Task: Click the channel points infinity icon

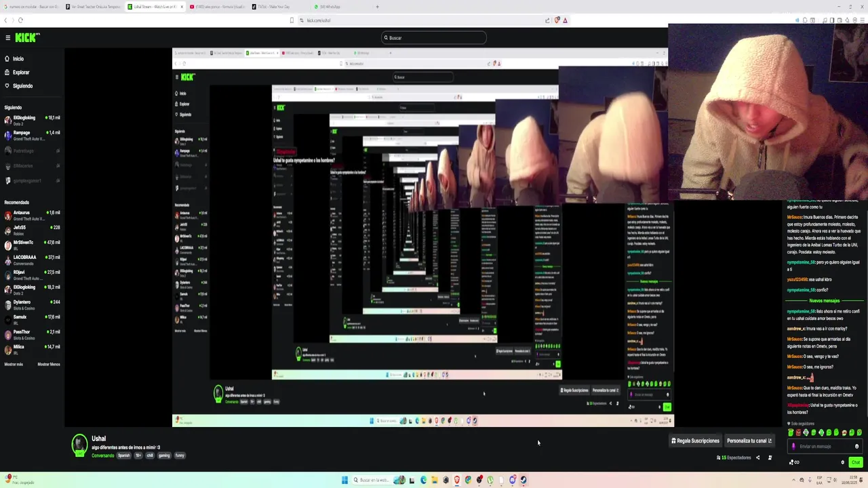Action: [x=793, y=462]
